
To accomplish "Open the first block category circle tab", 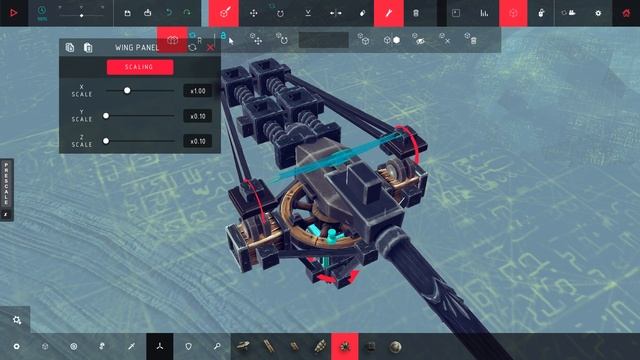I will 16,346.
